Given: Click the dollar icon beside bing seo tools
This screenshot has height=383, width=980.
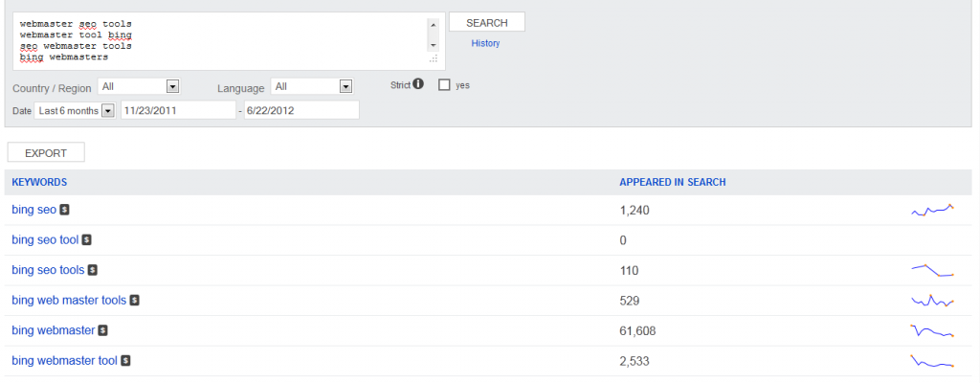Looking at the screenshot, I should pos(93,270).
